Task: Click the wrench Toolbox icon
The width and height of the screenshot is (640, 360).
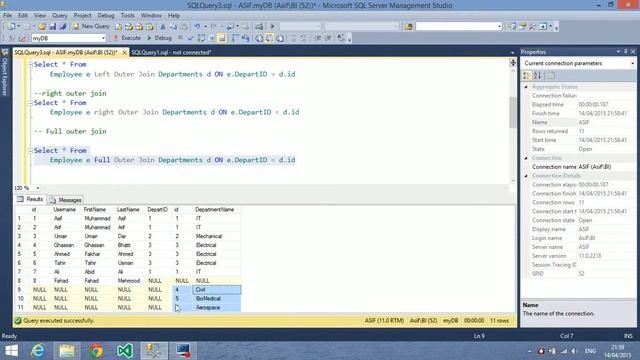Action: point(533,27)
